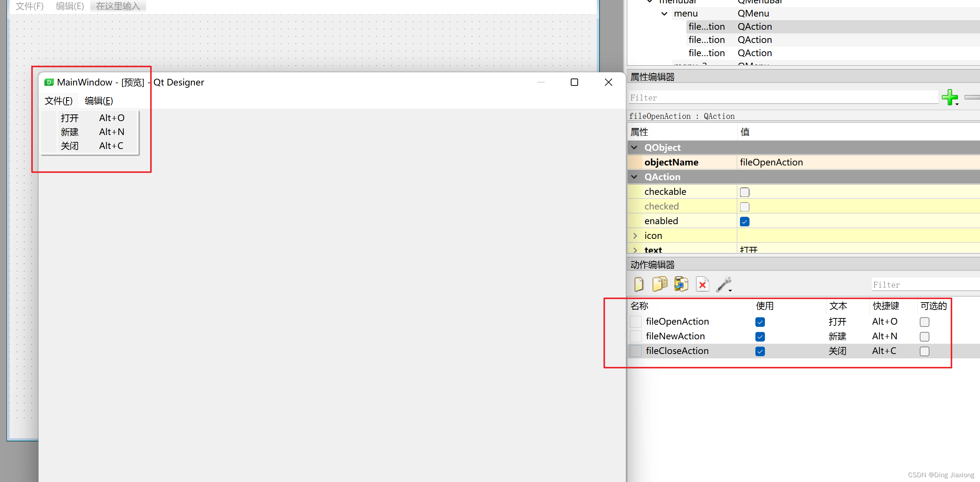The height and width of the screenshot is (482, 980).
Task: Uncheck the enabled property checkbox
Action: [744, 221]
